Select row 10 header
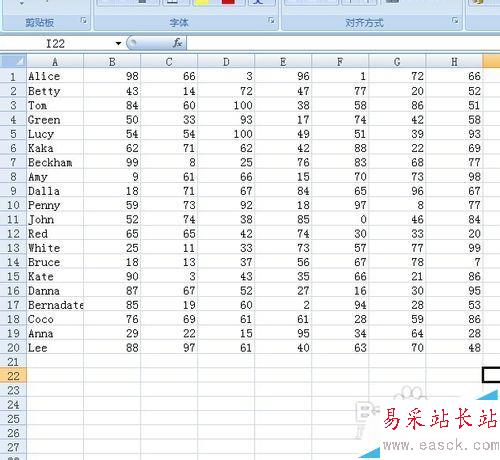Image resolution: width=500 pixels, height=460 pixels. coord(13,205)
